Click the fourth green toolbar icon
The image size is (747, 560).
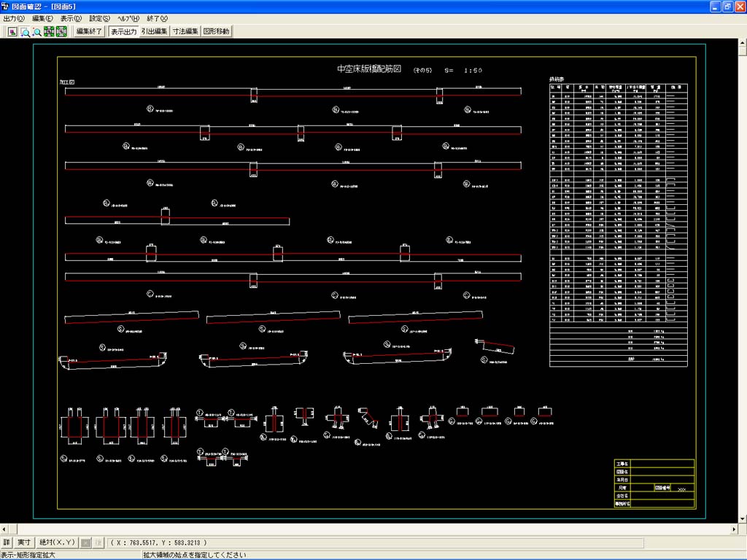[x=49, y=31]
